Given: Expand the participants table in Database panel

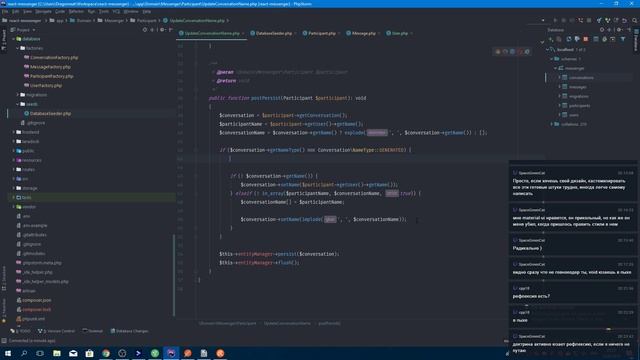Looking at the screenshot, I should (x=560, y=106).
